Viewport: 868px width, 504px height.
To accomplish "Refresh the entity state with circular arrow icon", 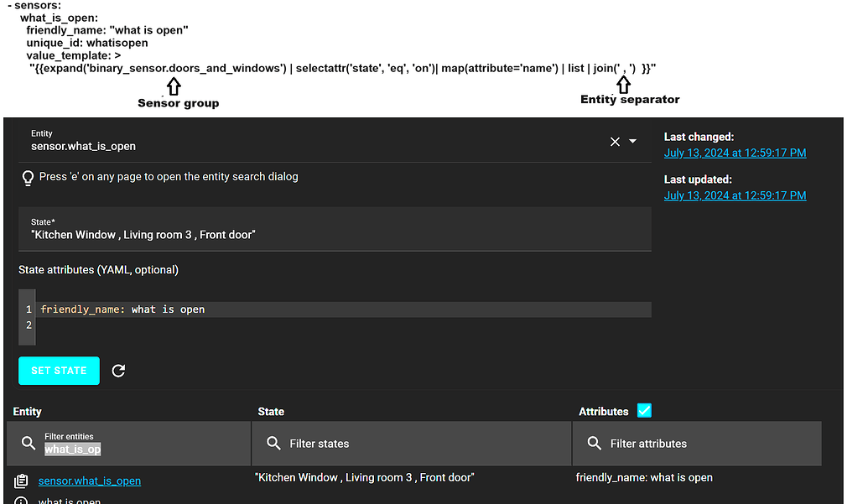I will click(118, 370).
